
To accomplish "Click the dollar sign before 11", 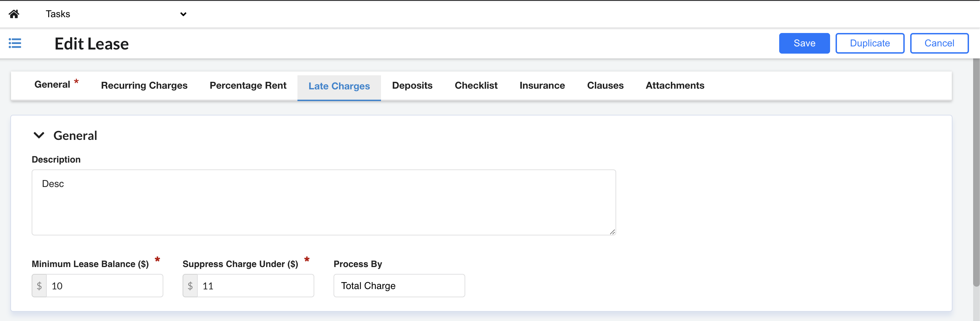I will coord(190,286).
